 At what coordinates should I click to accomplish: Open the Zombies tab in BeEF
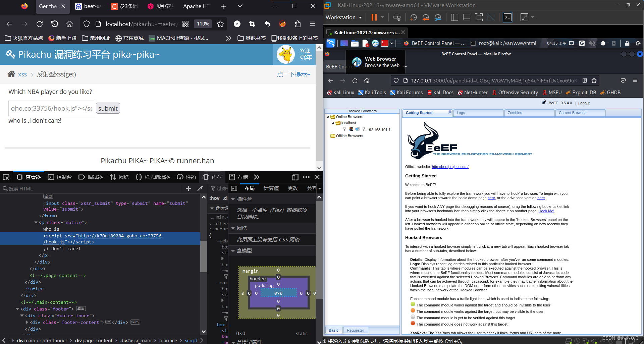529,113
